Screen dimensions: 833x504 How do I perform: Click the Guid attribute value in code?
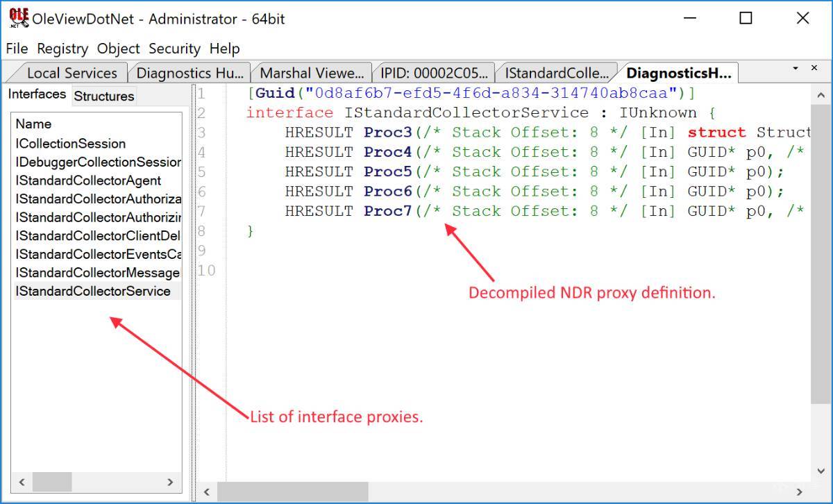tap(493, 93)
